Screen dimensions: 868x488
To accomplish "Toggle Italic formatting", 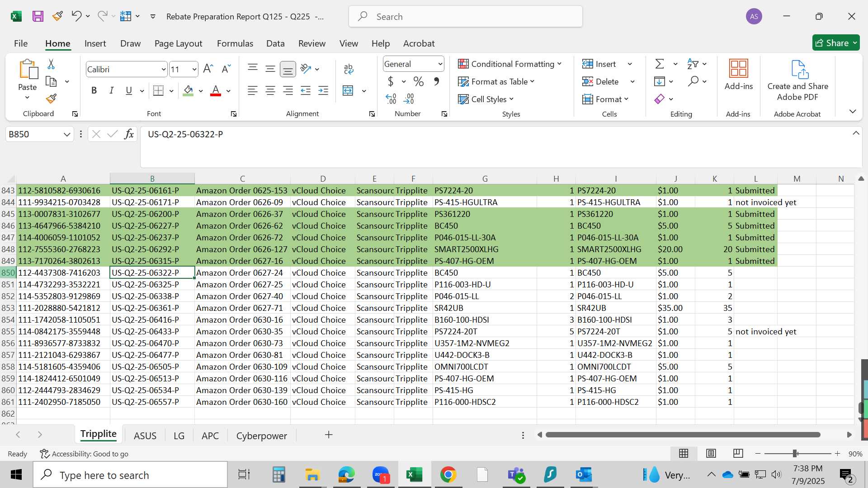I will point(111,91).
